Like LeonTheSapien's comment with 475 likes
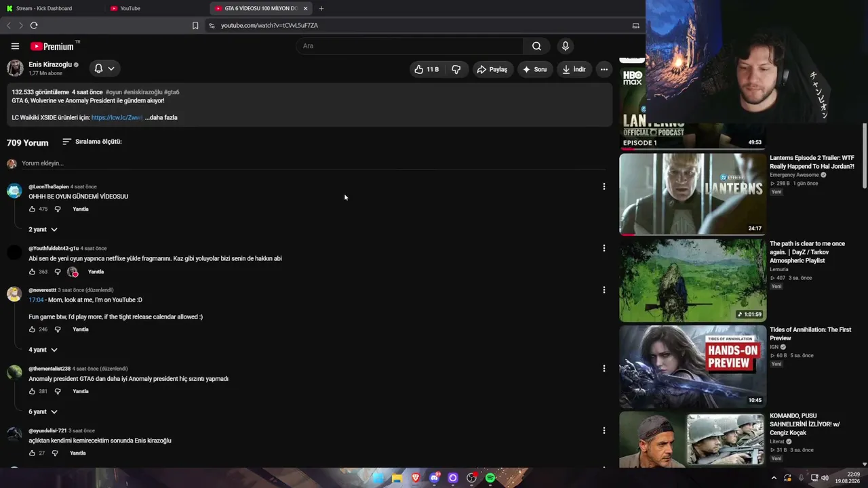868x488 pixels. (32, 209)
